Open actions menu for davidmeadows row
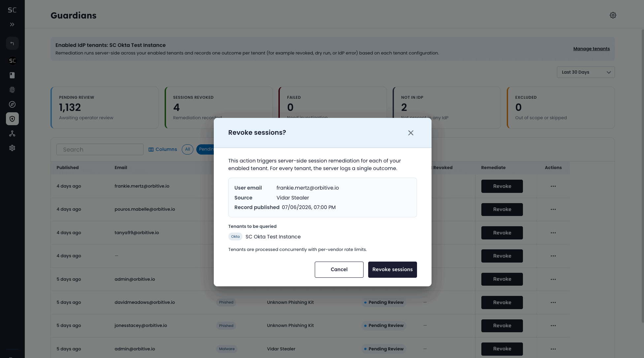This screenshot has height=358, width=644. coord(553,303)
